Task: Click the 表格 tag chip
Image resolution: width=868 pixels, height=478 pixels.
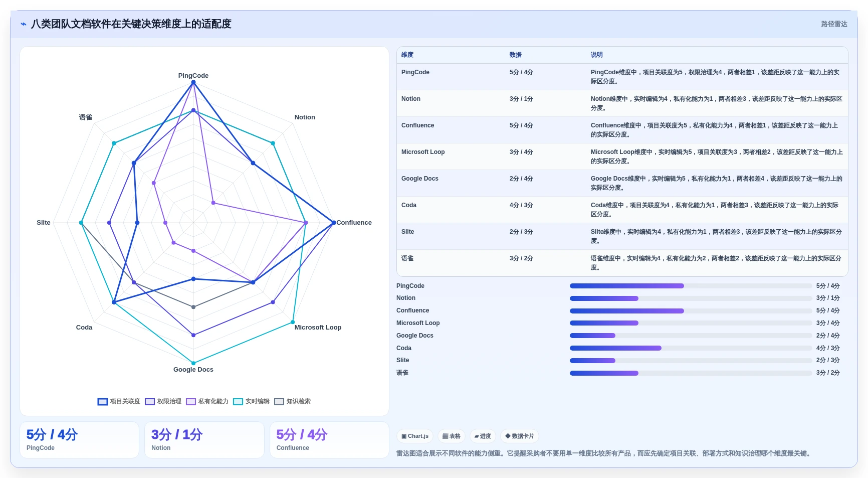Action: 452,436
